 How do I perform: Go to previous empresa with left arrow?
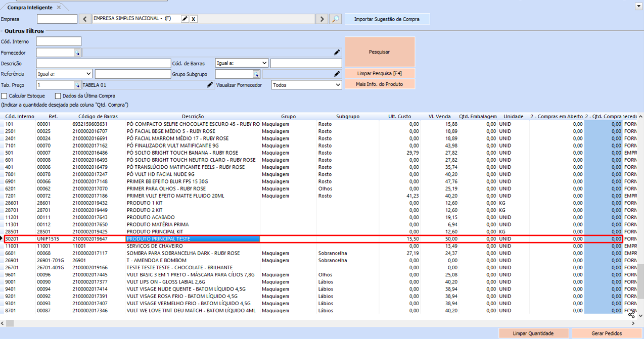pos(85,19)
